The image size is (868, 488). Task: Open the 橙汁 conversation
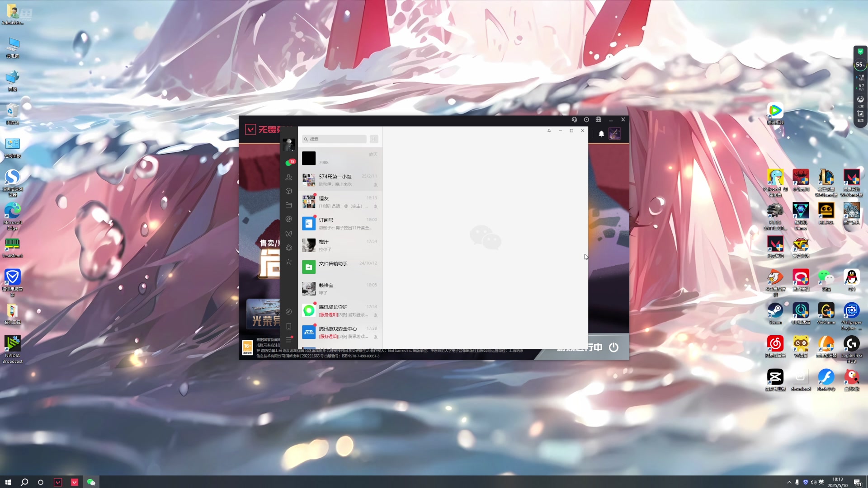[x=340, y=245]
